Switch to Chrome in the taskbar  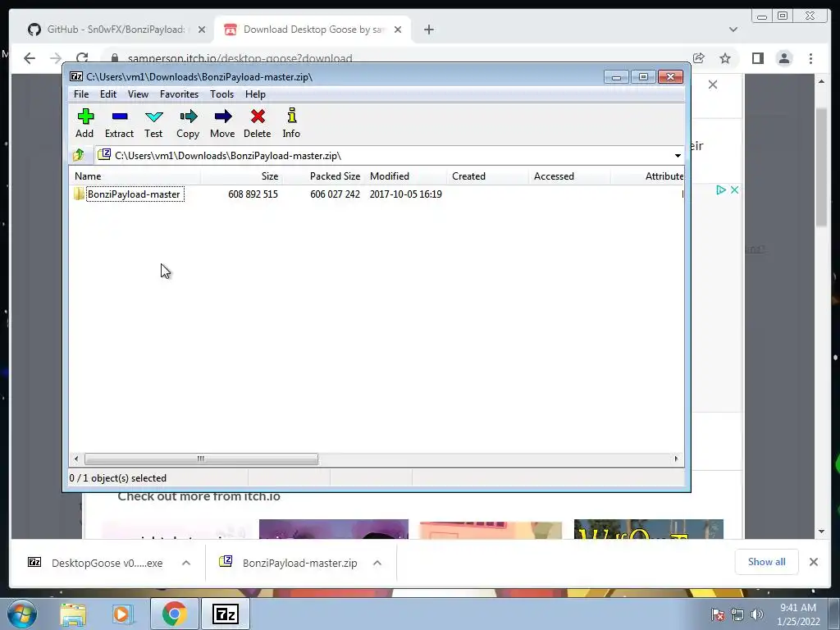point(174,614)
